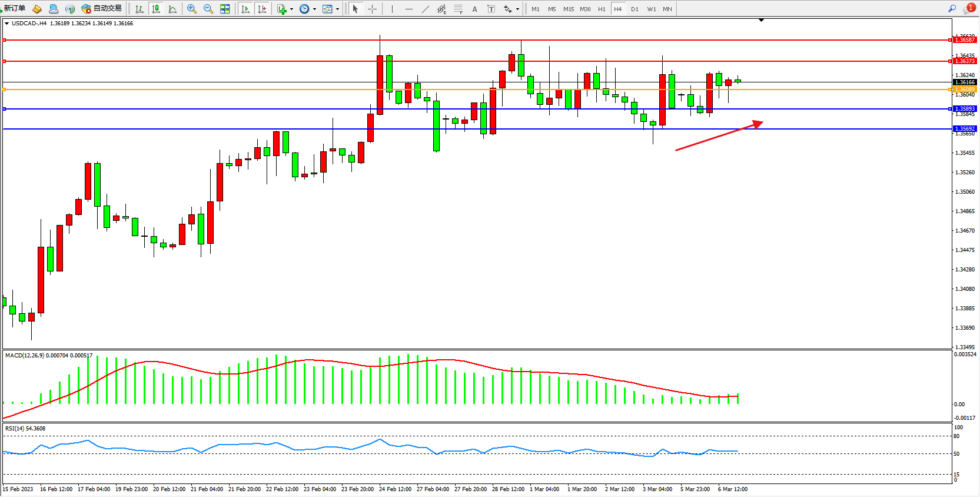Screen dimensions: 980x497
Task: Switch to the M15 timeframe
Action: click(568, 9)
